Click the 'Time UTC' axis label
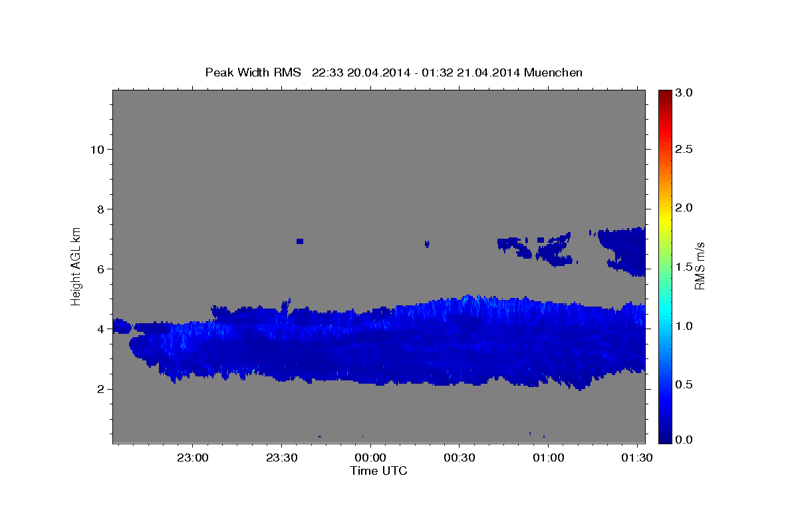 coord(378,471)
